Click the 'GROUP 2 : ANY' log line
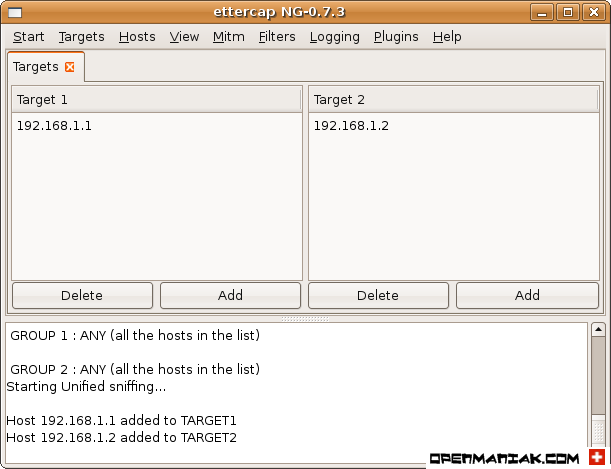This screenshot has height=469, width=611. point(135,369)
